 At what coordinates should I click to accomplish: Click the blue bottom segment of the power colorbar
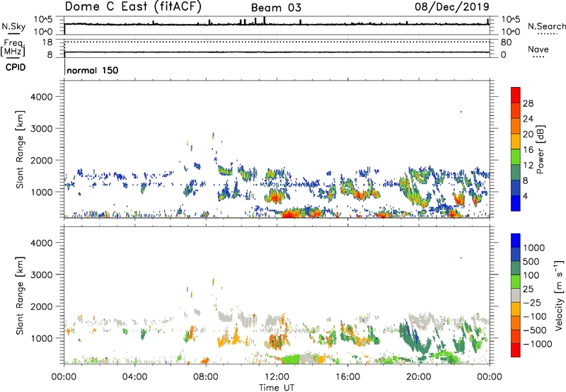click(516, 203)
